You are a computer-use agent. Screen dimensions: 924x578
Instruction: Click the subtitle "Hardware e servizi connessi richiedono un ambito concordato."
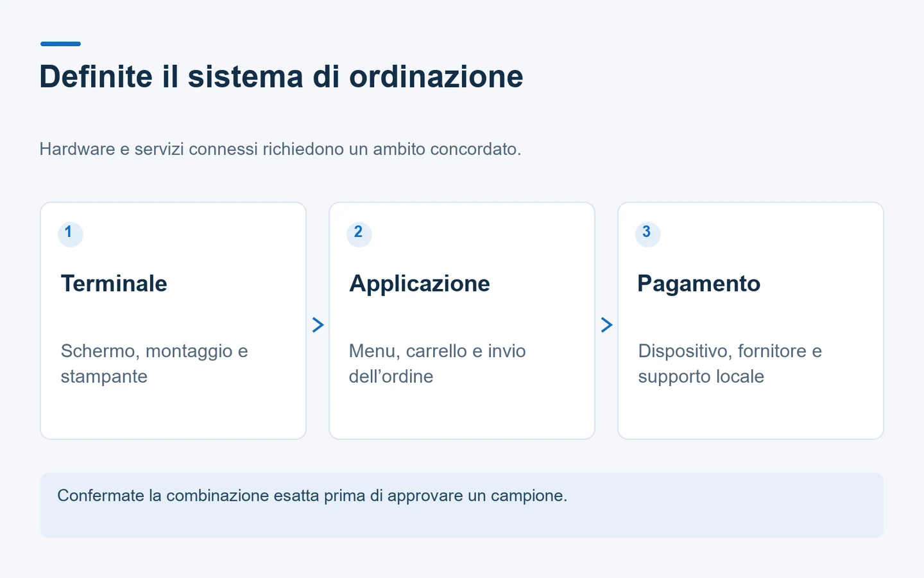click(x=280, y=149)
